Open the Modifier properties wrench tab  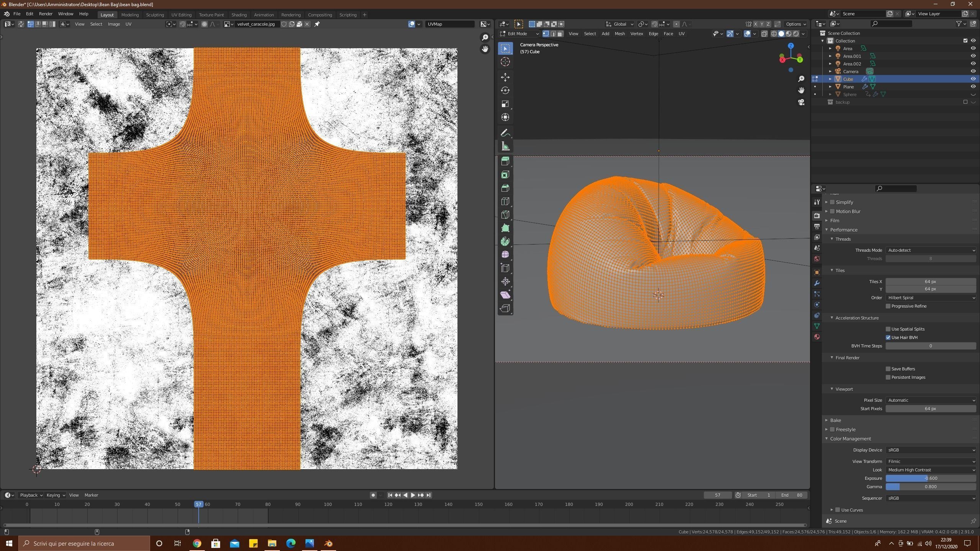817,283
